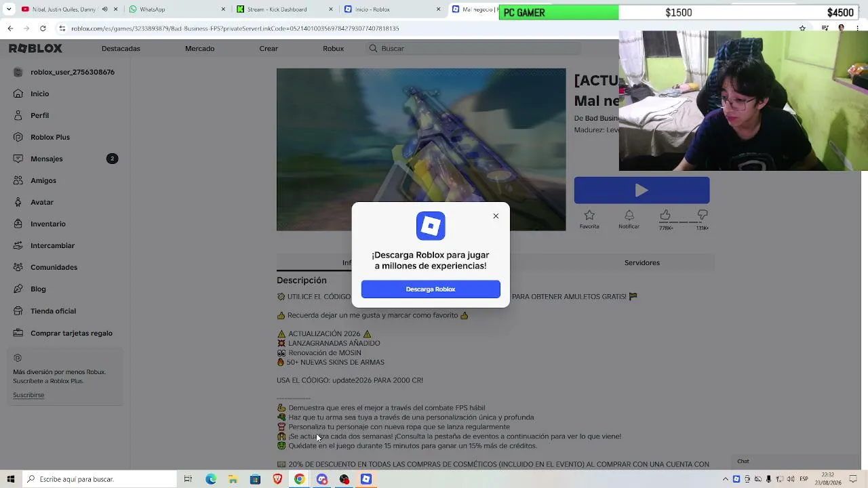Image resolution: width=868 pixels, height=488 pixels.
Task: Close the WhatsApp browser tab
Action: click(224, 9)
